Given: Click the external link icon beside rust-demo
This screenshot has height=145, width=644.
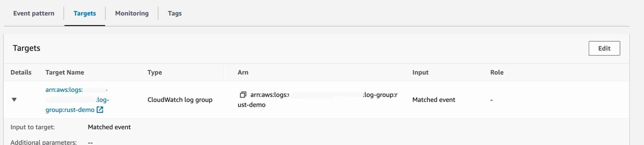Looking at the screenshot, I should click(100, 110).
